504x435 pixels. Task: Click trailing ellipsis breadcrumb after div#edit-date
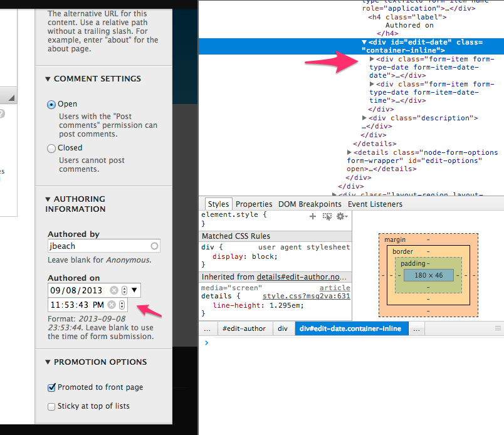[417, 328]
